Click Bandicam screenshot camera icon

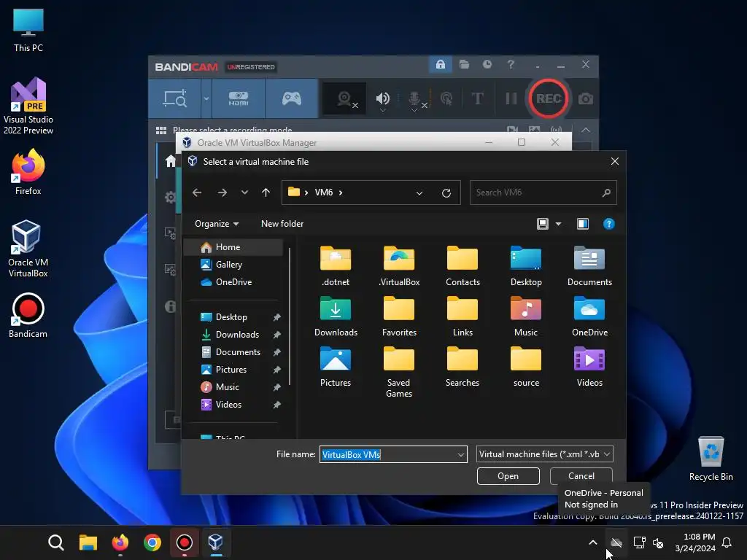(586, 98)
